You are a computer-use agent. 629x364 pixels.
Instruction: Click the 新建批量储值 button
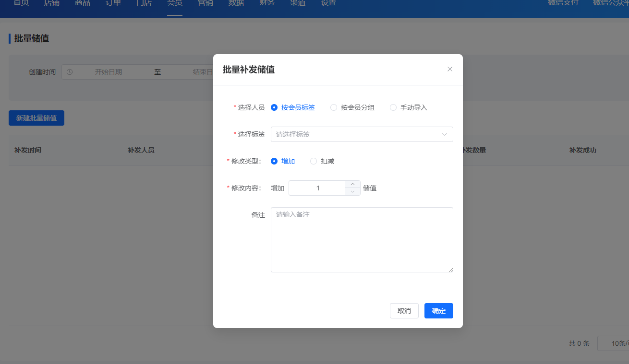tap(36, 118)
